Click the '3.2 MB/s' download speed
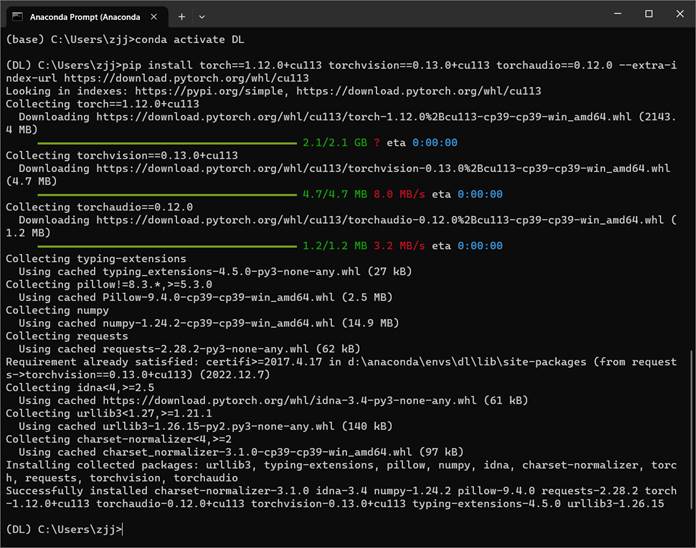The image size is (696, 548). [x=399, y=246]
